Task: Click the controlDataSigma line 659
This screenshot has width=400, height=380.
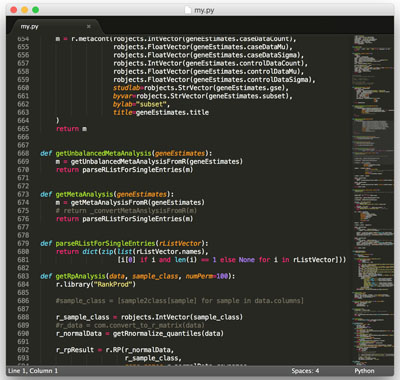Action: (x=214, y=80)
